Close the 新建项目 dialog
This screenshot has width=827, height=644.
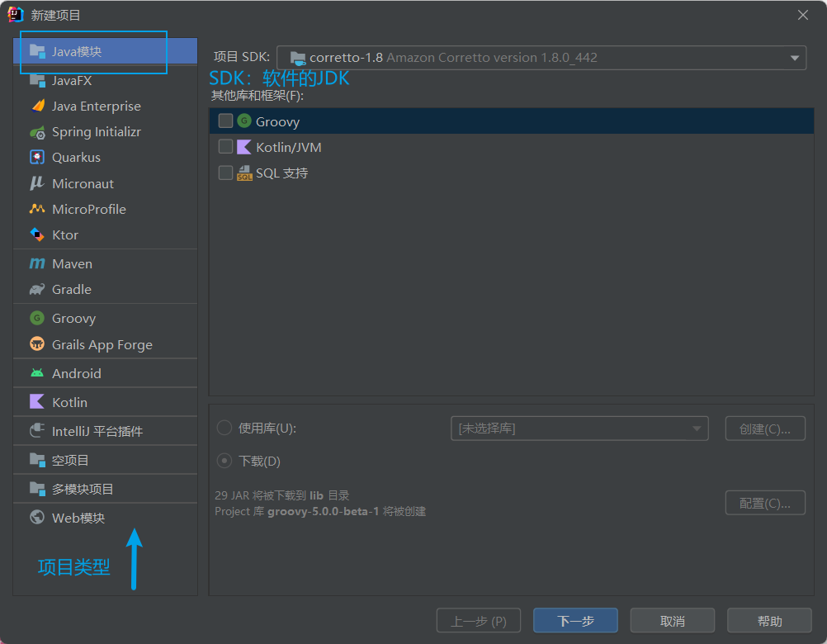[803, 15]
